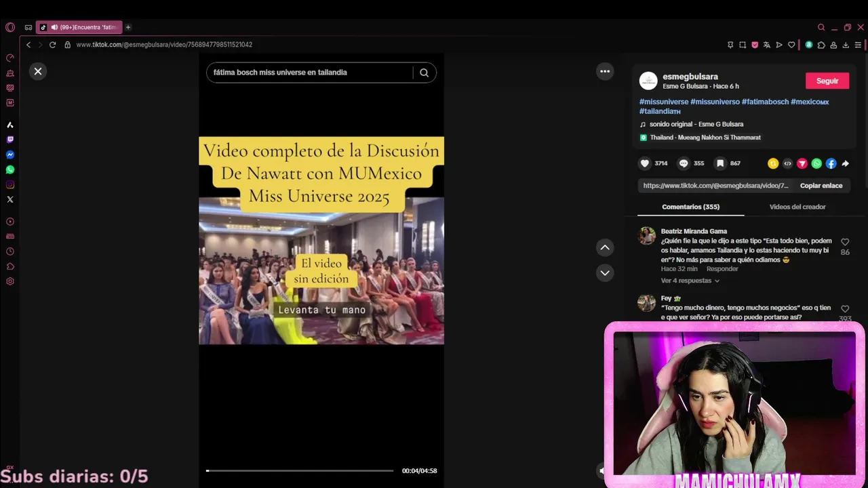This screenshot has height=488, width=868.
Task: Open comments bubble icon showing 355
Action: pos(684,163)
